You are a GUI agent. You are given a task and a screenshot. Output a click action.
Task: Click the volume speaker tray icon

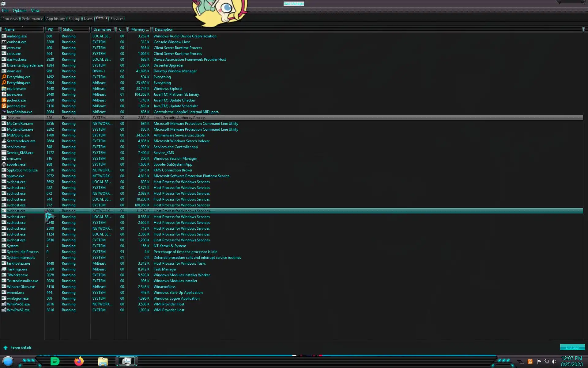(554, 362)
